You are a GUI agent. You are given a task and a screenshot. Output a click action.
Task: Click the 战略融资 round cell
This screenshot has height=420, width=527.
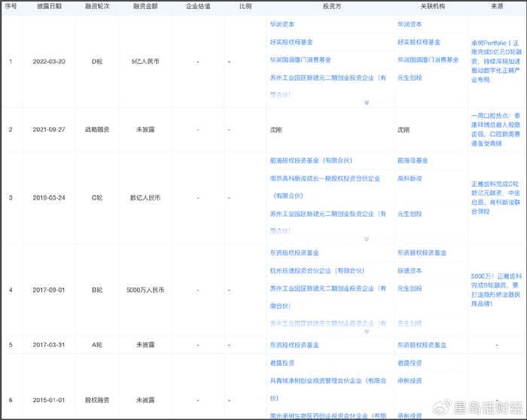point(97,129)
